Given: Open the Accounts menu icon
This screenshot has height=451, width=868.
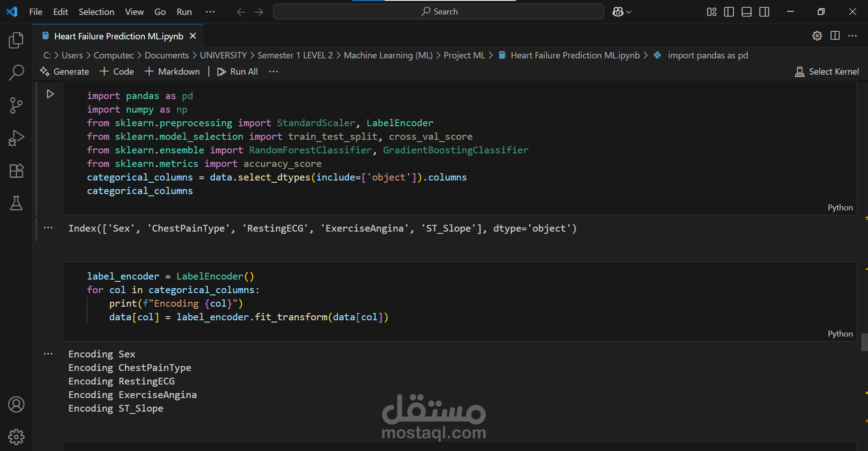Looking at the screenshot, I should pos(16,404).
